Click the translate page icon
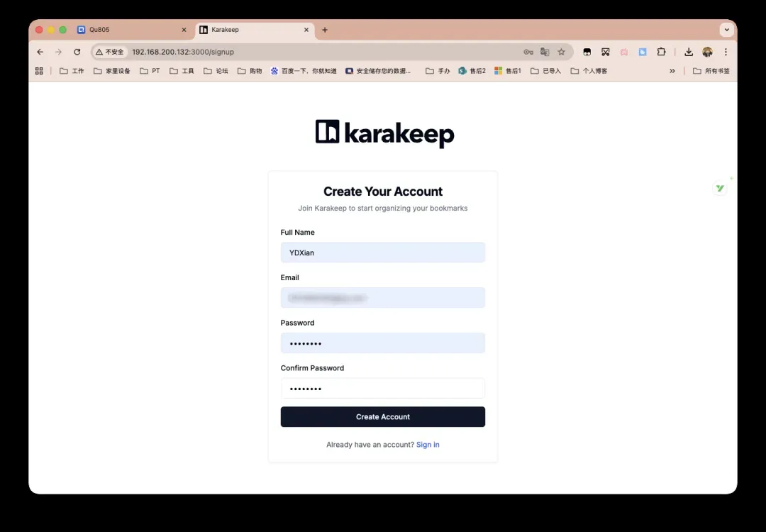 click(x=545, y=52)
